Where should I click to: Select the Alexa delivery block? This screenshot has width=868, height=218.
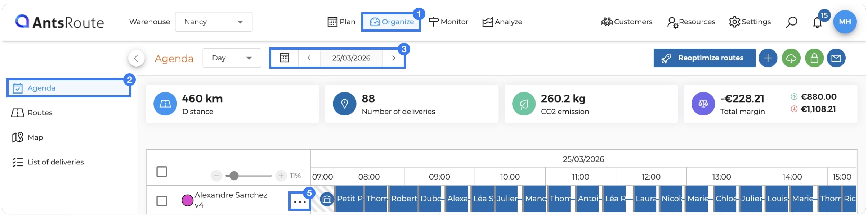click(457, 199)
